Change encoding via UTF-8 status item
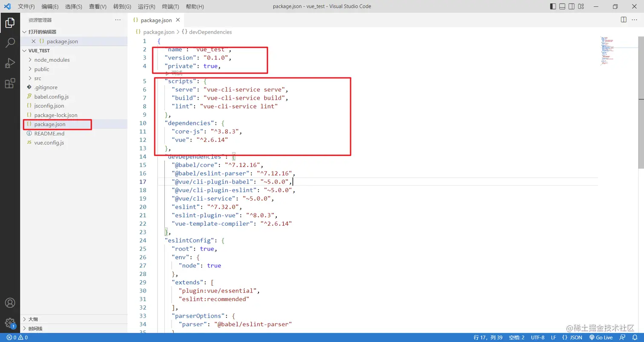Image resolution: width=644 pixels, height=342 pixels. [538, 337]
